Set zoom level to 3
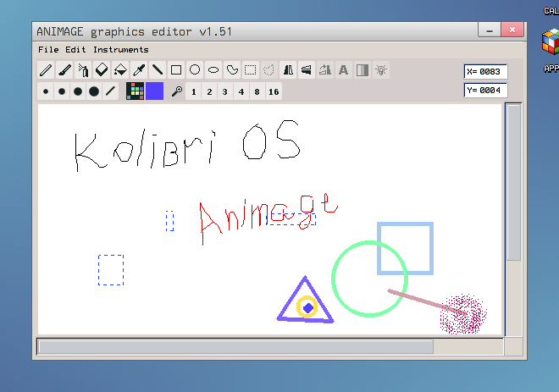Viewport: 559px width, 392px height. pyautogui.click(x=225, y=92)
